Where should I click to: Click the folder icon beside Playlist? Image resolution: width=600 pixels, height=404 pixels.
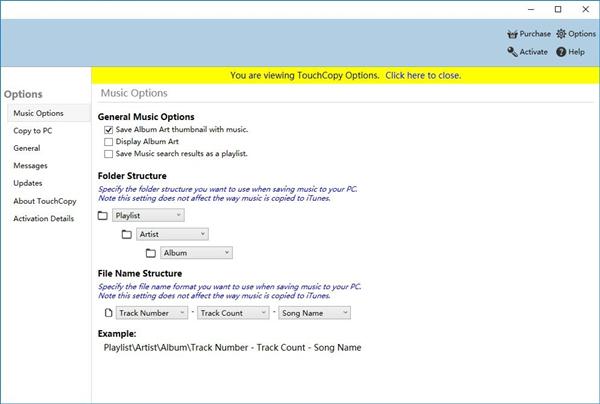coord(103,215)
